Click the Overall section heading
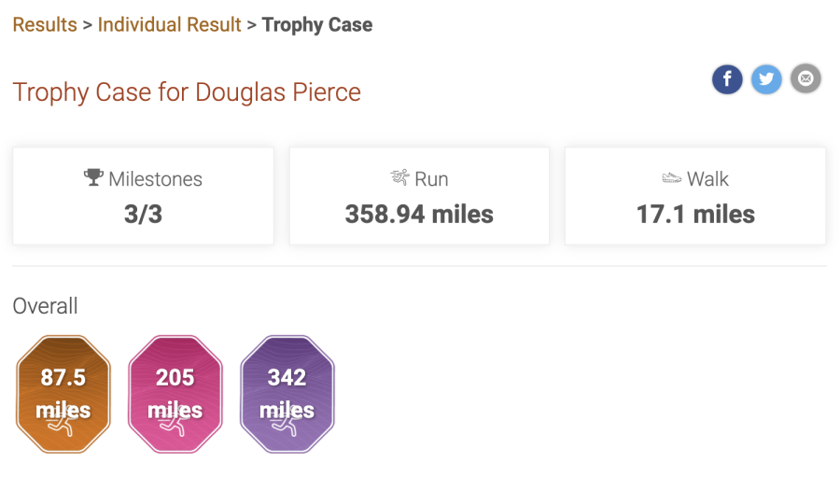This screenshot has height=504, width=840. pyautogui.click(x=45, y=306)
